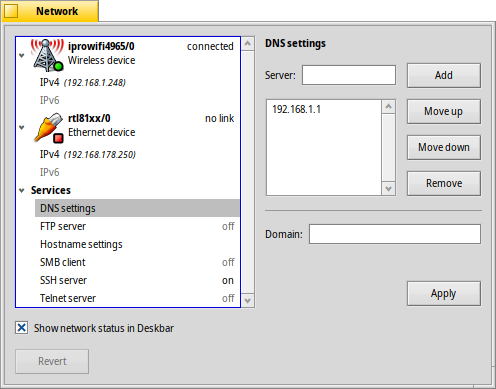496x389 pixels.
Task: Click the 'on' status of SSH server
Action: pyautogui.click(x=228, y=281)
